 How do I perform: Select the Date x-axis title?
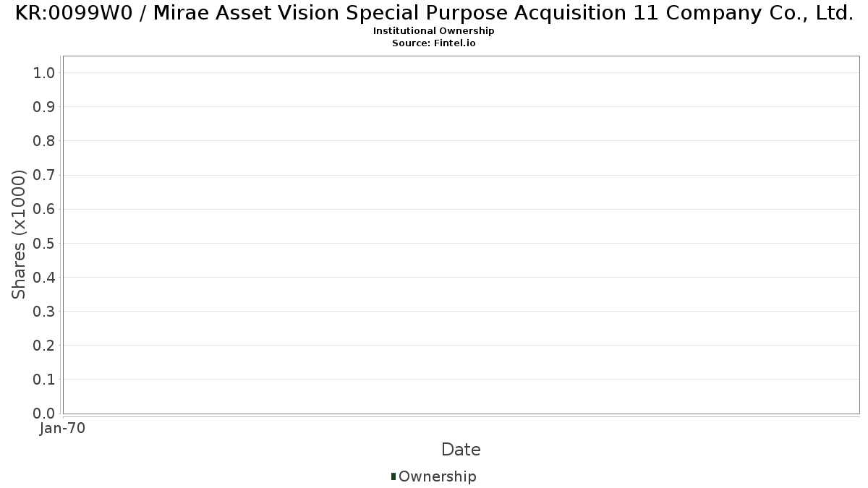[461, 450]
